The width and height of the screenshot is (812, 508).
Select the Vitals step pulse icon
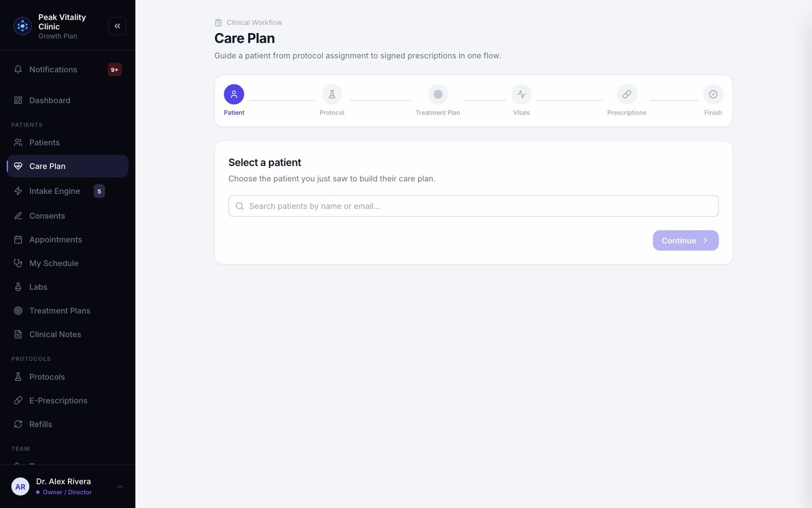click(x=521, y=94)
